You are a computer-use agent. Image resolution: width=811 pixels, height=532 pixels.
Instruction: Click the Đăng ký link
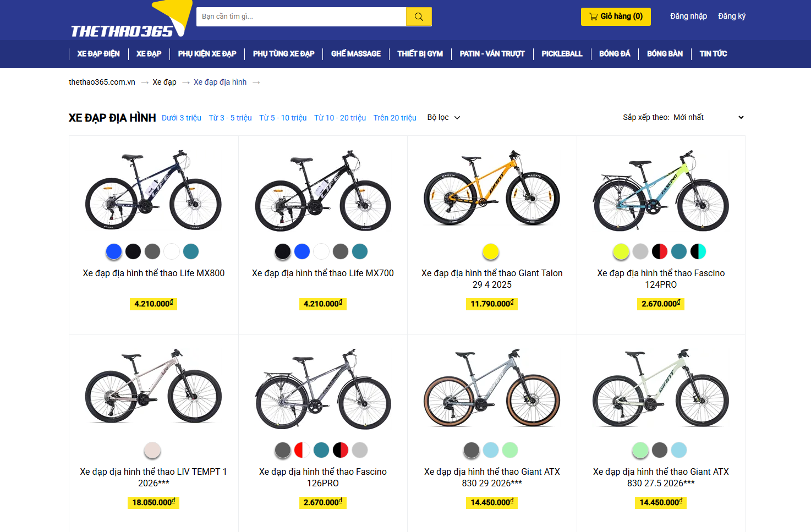(x=732, y=16)
